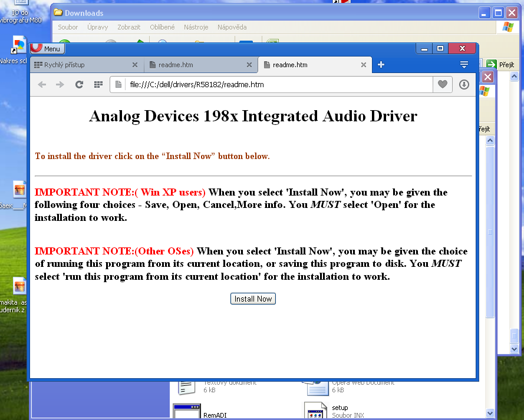Open Soubor menu in Downloads window
Viewport: 524px width, 420px height.
point(68,27)
